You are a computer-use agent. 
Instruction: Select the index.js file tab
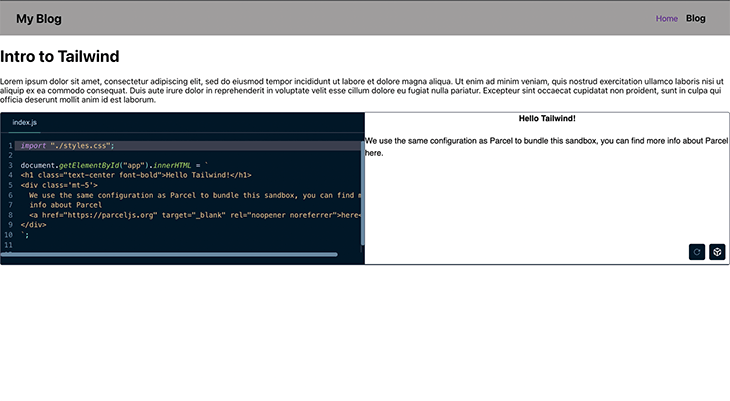click(25, 122)
